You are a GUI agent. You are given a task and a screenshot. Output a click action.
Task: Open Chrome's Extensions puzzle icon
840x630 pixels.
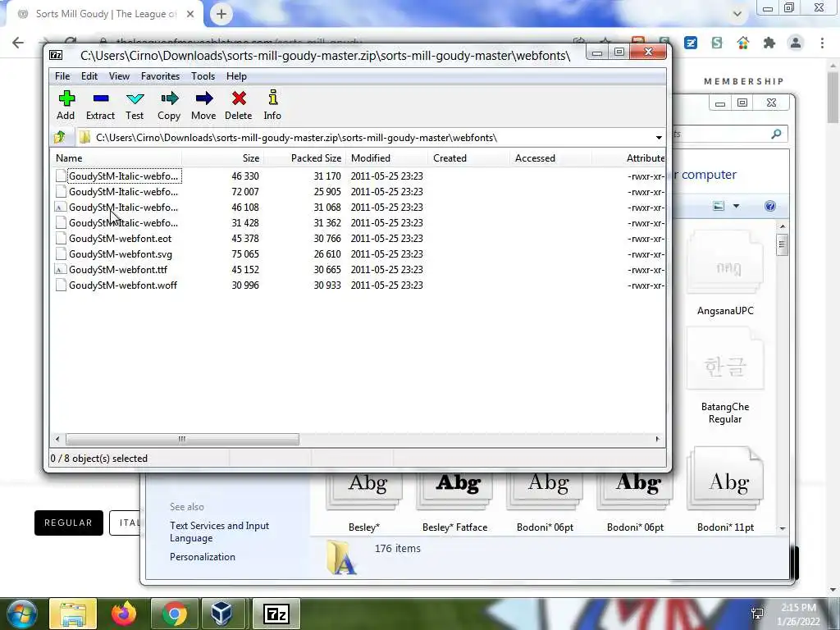pyautogui.click(x=769, y=43)
